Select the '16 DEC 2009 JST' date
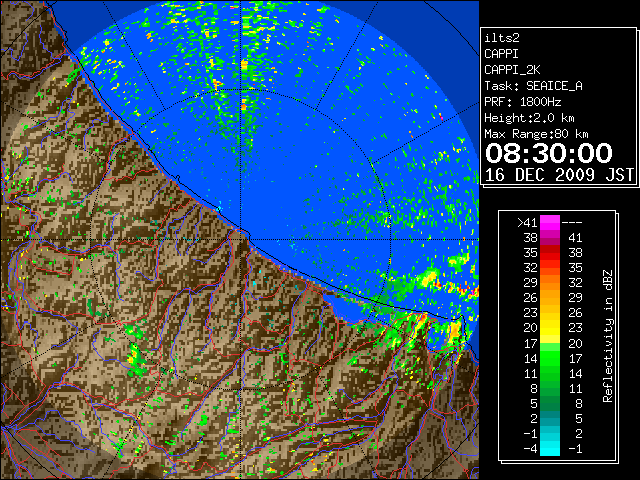This screenshot has width=640, height=480. (559, 175)
